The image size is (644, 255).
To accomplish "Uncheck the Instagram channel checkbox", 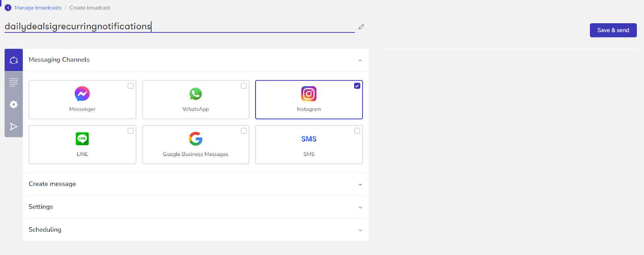I will (357, 86).
